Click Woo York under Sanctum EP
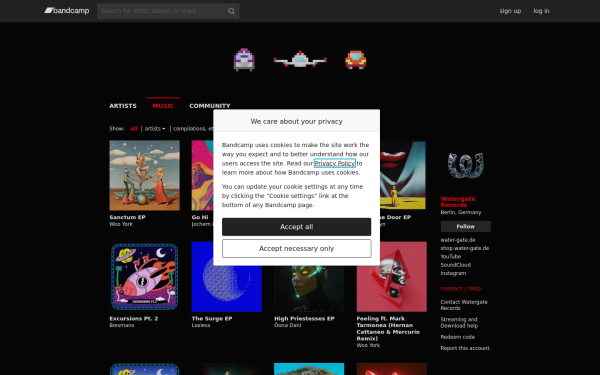Image resolution: width=600 pixels, height=375 pixels. click(x=121, y=224)
